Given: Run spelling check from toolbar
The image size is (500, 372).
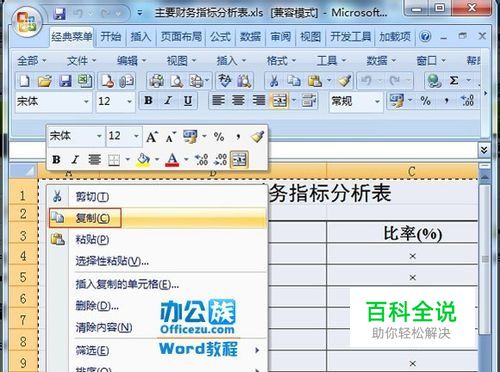Looking at the screenshot, I should tap(225, 81).
